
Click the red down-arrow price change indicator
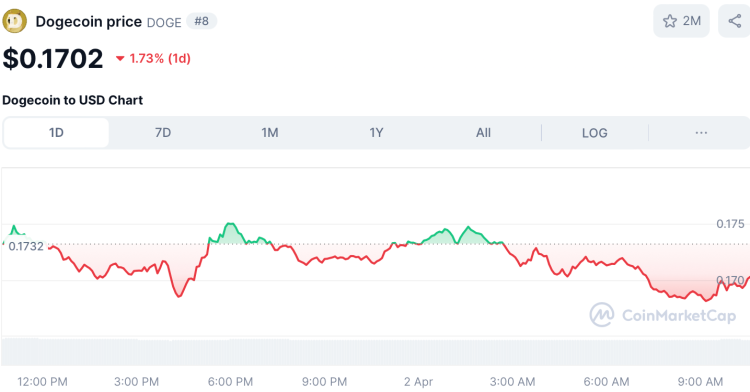pos(120,59)
